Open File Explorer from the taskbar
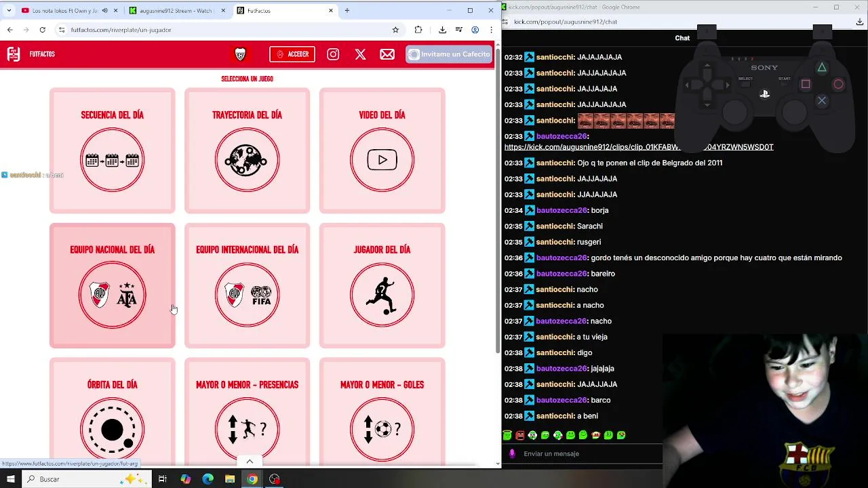Screen dimensions: 868x488 pyautogui.click(x=230, y=479)
